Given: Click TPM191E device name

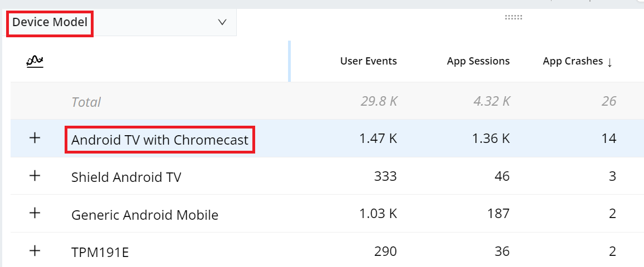Looking at the screenshot, I should pyautogui.click(x=100, y=253).
